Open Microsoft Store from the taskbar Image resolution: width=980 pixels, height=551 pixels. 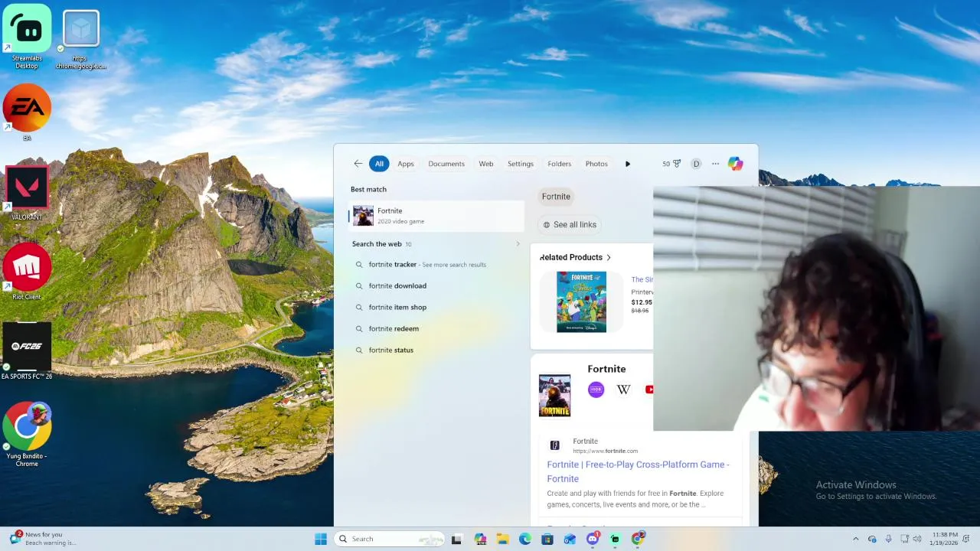click(547, 539)
